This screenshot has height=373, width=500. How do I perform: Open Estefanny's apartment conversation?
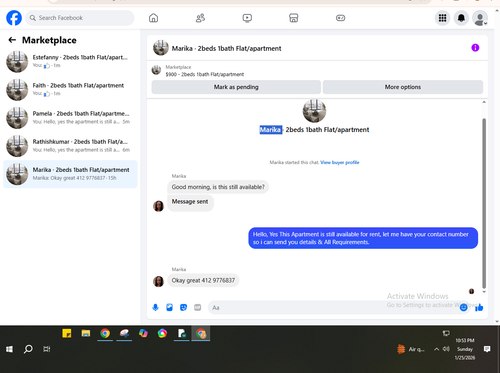point(70,62)
